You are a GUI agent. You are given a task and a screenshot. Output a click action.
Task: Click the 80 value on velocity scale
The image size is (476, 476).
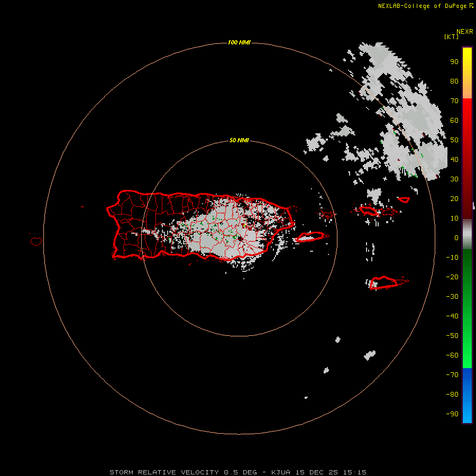point(454,81)
